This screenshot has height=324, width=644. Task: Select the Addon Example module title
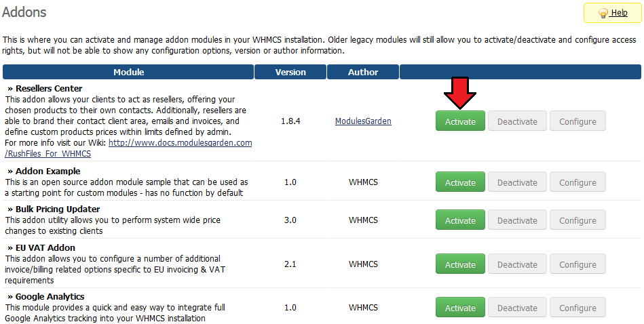click(x=48, y=171)
